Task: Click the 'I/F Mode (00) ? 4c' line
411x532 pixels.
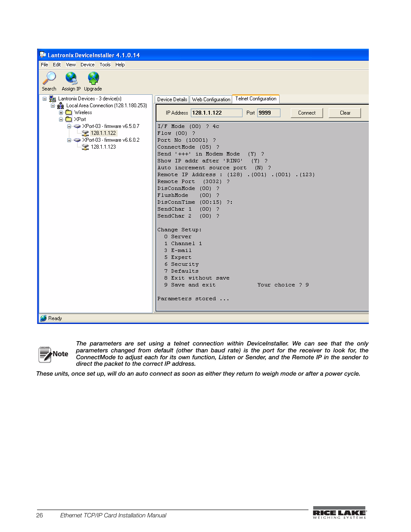Action: pyautogui.click(x=188, y=126)
